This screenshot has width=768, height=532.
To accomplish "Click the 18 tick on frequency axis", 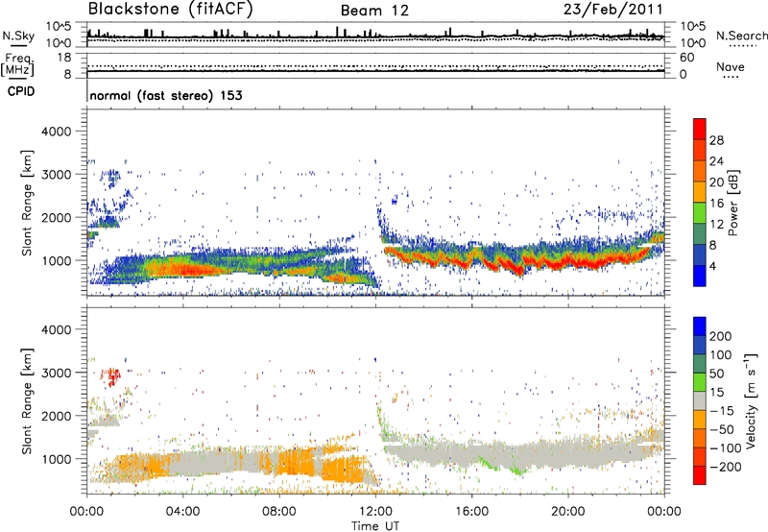I will click(64, 58).
